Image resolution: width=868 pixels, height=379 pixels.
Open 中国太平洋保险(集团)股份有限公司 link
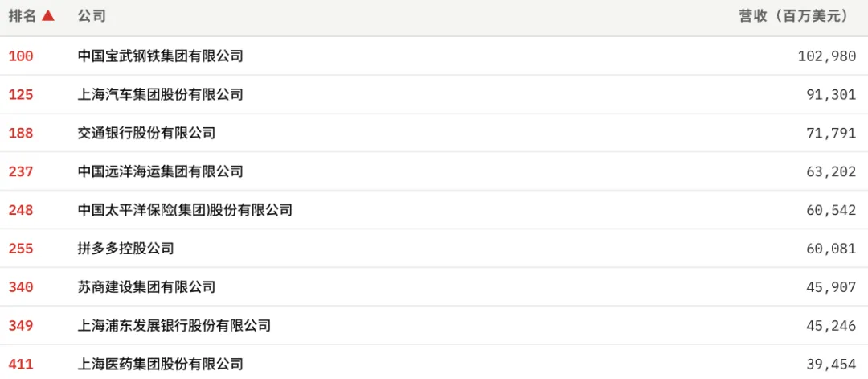coord(185,210)
